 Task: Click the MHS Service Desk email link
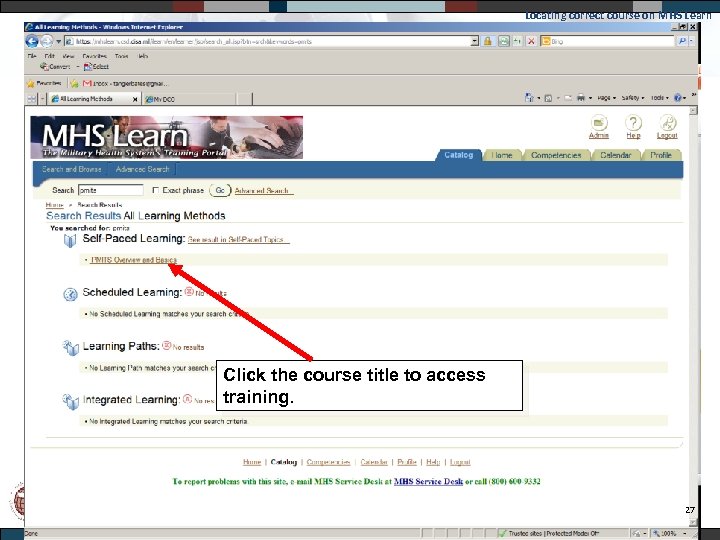pyautogui.click(x=428, y=482)
